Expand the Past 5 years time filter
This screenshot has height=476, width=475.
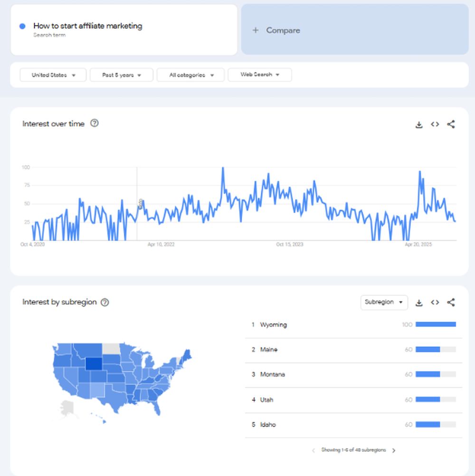122,75
